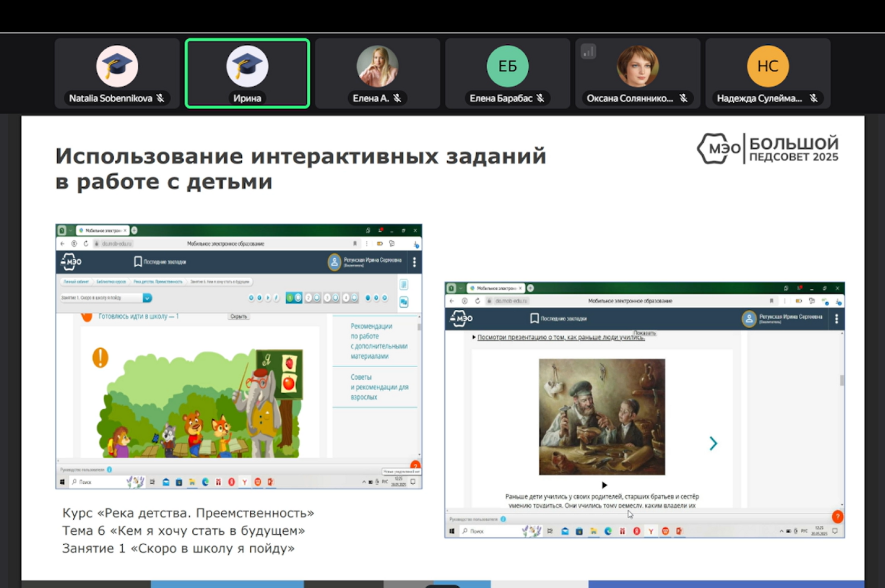Viewport: 885px width, 588px height.
Task: Click МЭО logo in left screenshot header
Action: [71, 261]
